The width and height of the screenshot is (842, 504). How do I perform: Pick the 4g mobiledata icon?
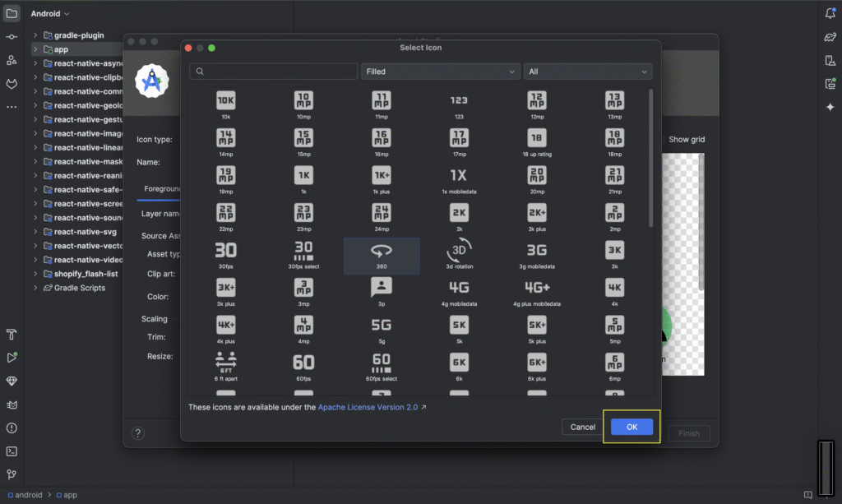coord(459,288)
